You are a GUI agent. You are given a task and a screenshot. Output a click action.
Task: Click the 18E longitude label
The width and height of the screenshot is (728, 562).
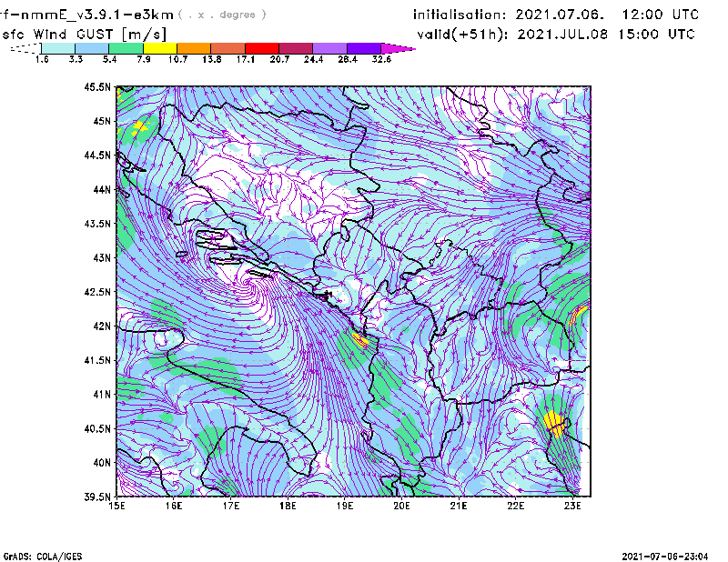click(288, 506)
